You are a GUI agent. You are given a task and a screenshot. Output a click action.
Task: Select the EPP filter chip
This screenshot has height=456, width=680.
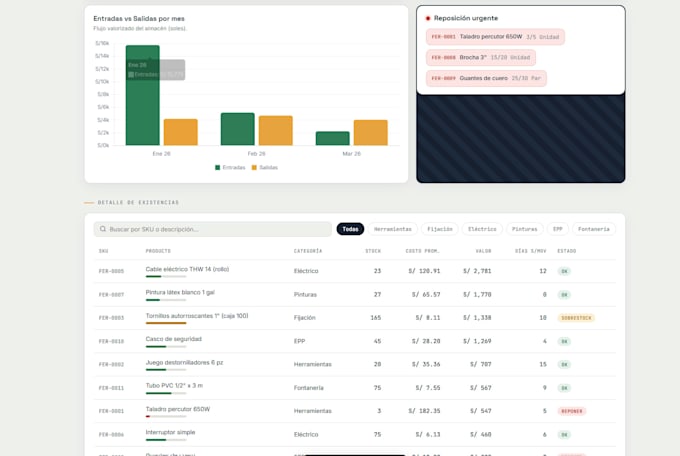[558, 229]
